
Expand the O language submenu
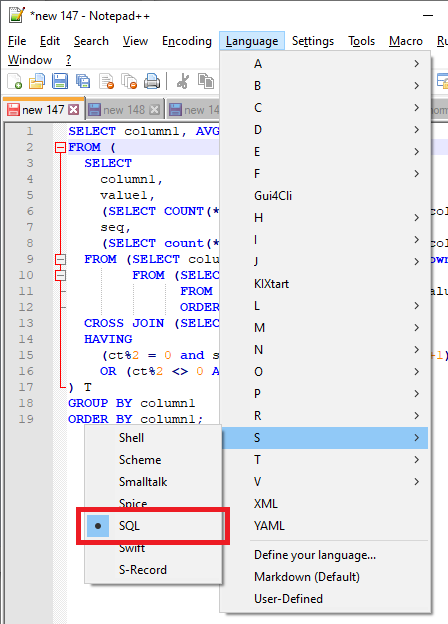point(325,372)
